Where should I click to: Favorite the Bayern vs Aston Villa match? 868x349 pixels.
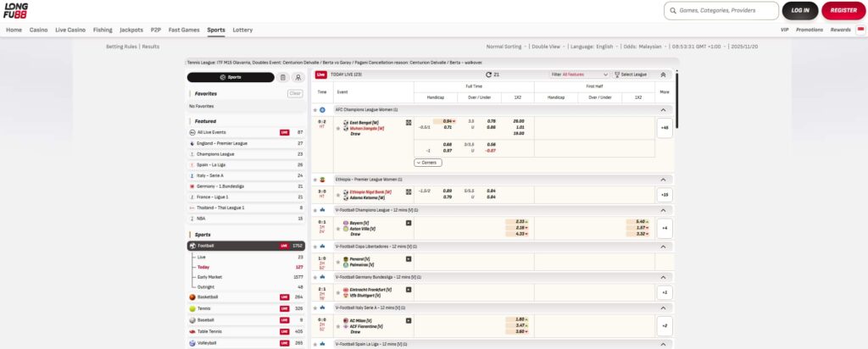337,229
